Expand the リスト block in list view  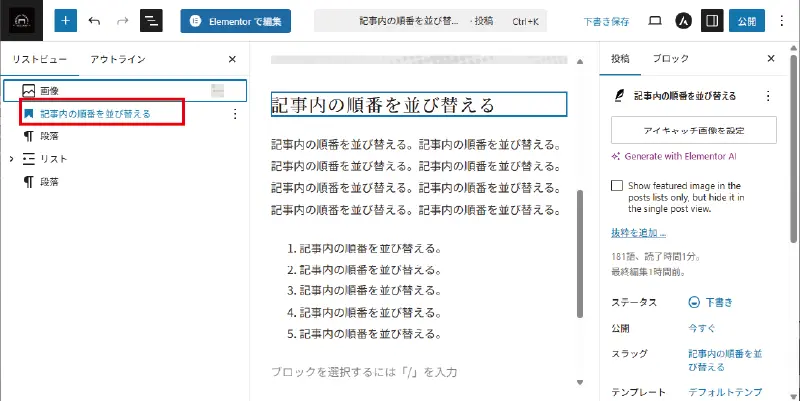tap(11, 159)
